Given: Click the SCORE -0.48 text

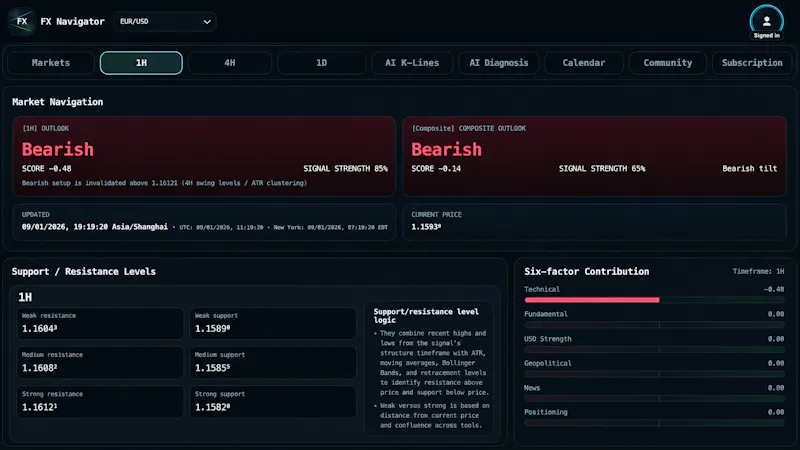Looking at the screenshot, I should point(46,168).
